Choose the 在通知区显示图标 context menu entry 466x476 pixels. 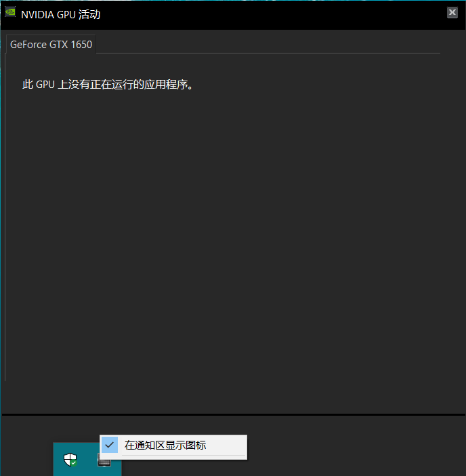click(165, 446)
